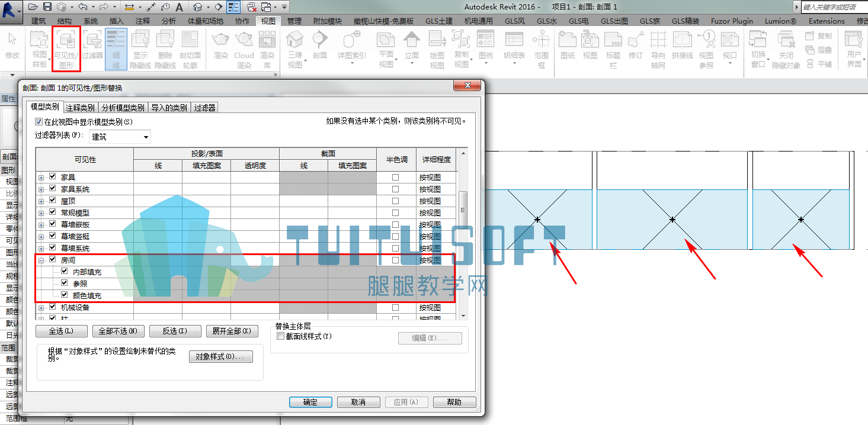Click the keyword search input field
The image size is (868, 425).
835,7
